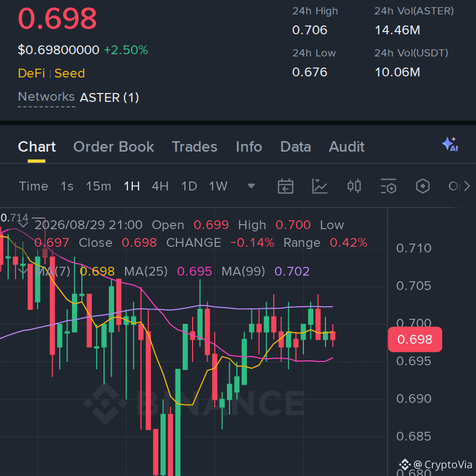
Task: Switch to the Order Book tab
Action: click(114, 147)
